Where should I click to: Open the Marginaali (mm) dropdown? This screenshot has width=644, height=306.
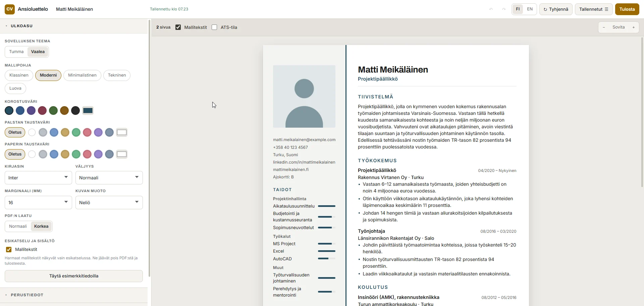coord(38,203)
